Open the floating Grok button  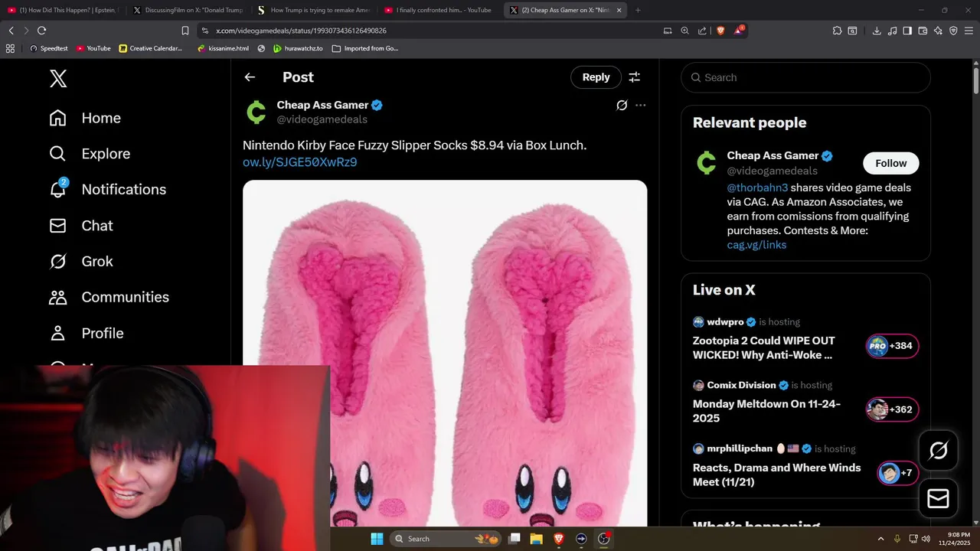coord(938,451)
